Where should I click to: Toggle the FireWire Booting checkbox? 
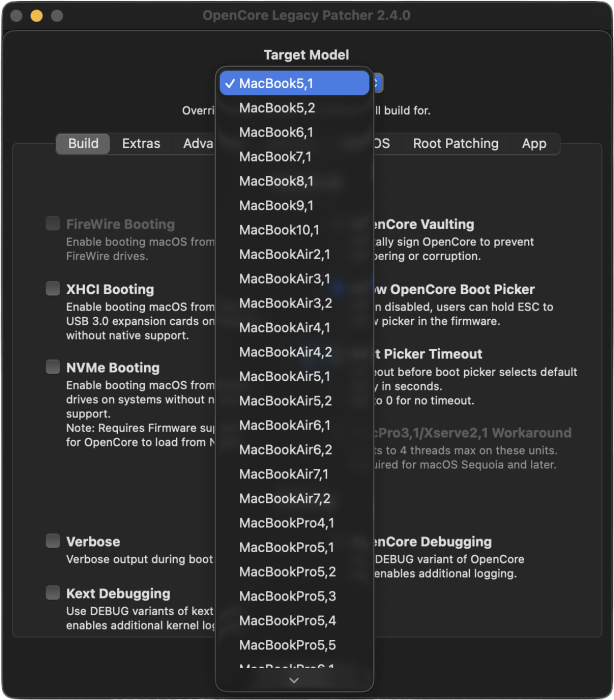coord(53,223)
